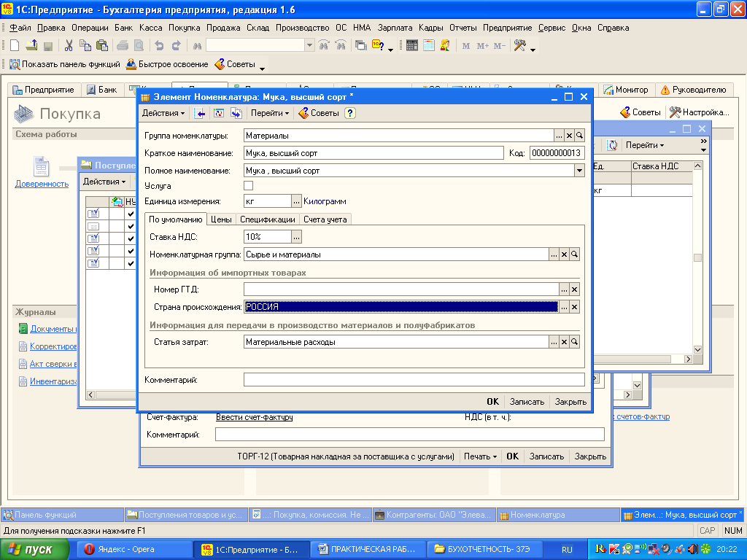This screenshot has width=747, height=560.
Task: Click the refresh icon in the dialog toolbar
Action: (219, 113)
